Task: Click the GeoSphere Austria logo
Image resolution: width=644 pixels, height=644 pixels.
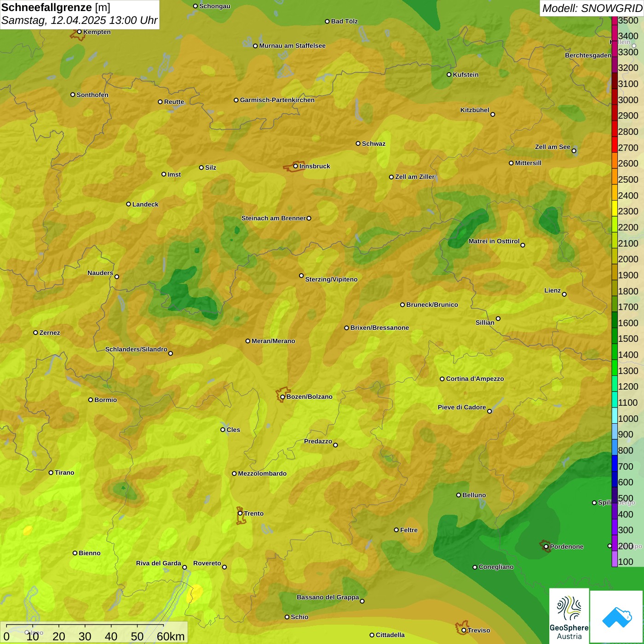Action: tap(569, 616)
